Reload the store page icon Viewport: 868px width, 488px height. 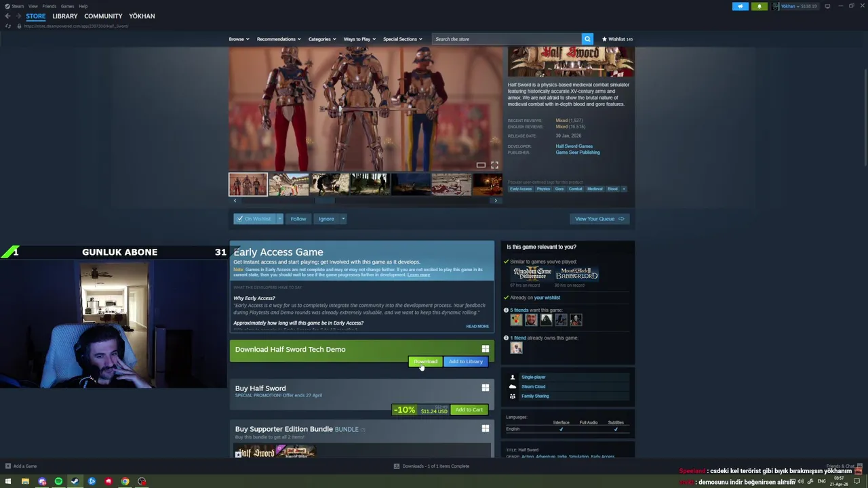click(x=7, y=26)
